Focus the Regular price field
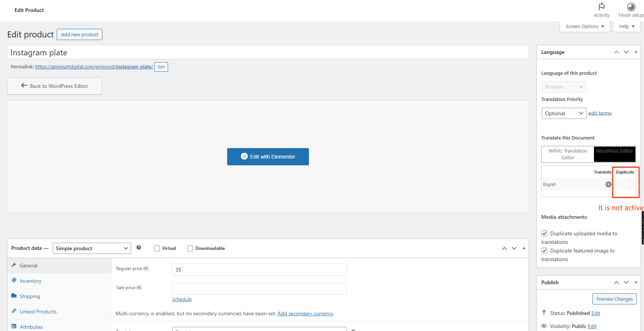Screen dimensions: 644x331 click(x=259, y=270)
